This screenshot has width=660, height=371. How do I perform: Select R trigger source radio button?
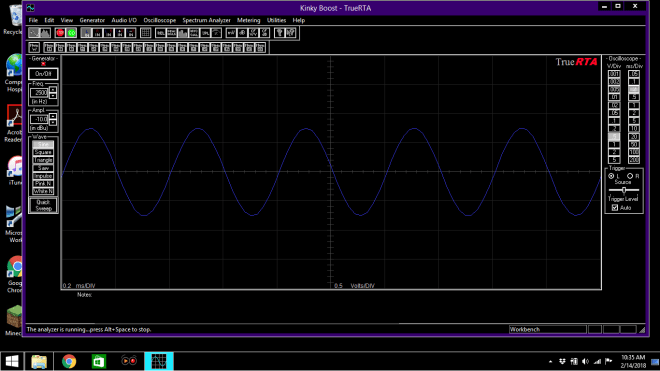coord(630,176)
